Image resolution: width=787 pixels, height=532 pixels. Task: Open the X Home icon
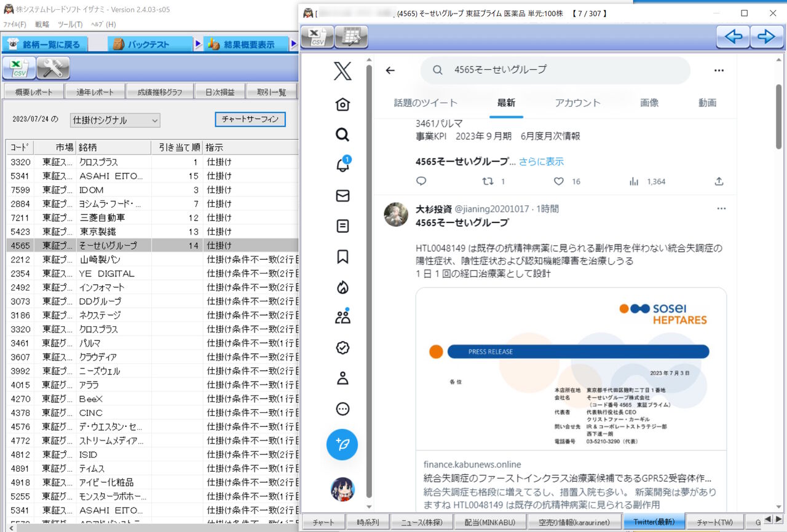coord(342,104)
